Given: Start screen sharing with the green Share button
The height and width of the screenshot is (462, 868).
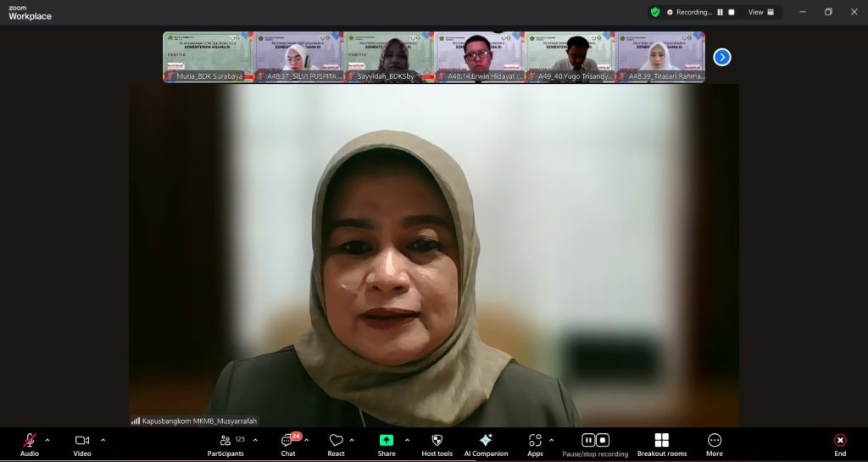Looking at the screenshot, I should pos(387,441).
